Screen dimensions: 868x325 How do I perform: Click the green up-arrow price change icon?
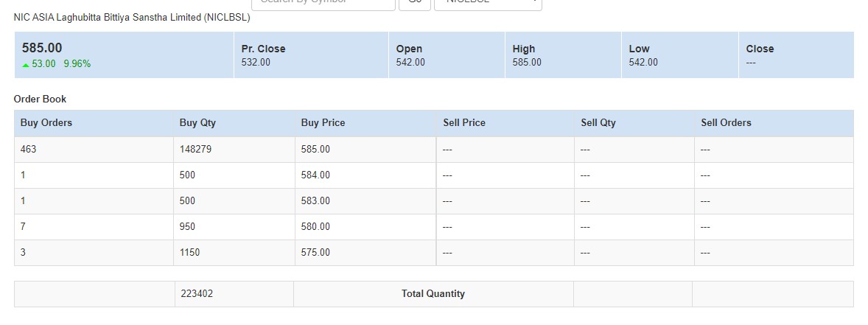point(26,65)
